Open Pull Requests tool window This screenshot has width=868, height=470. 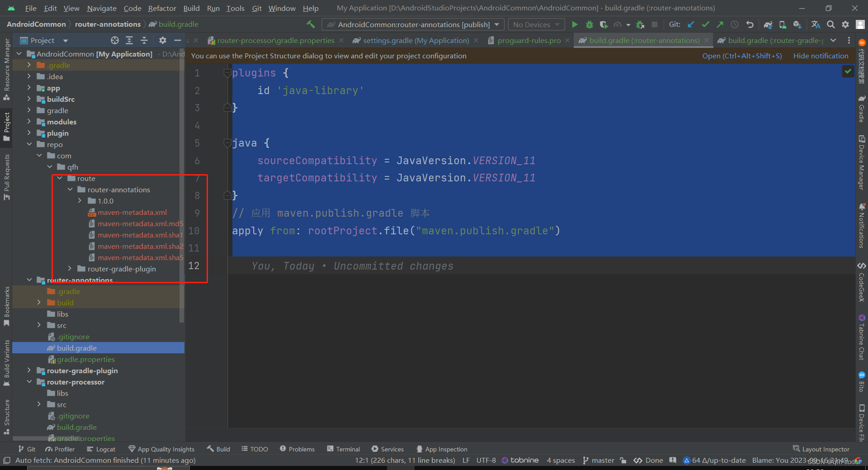tap(6, 177)
